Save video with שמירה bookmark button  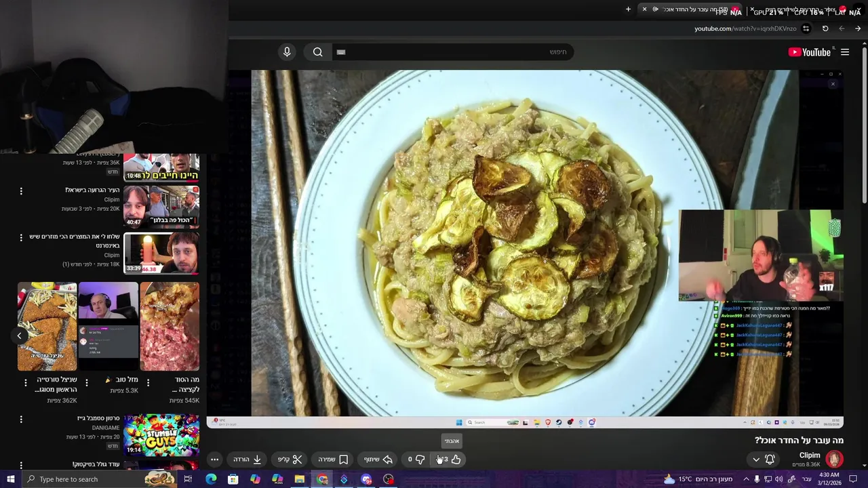click(333, 460)
